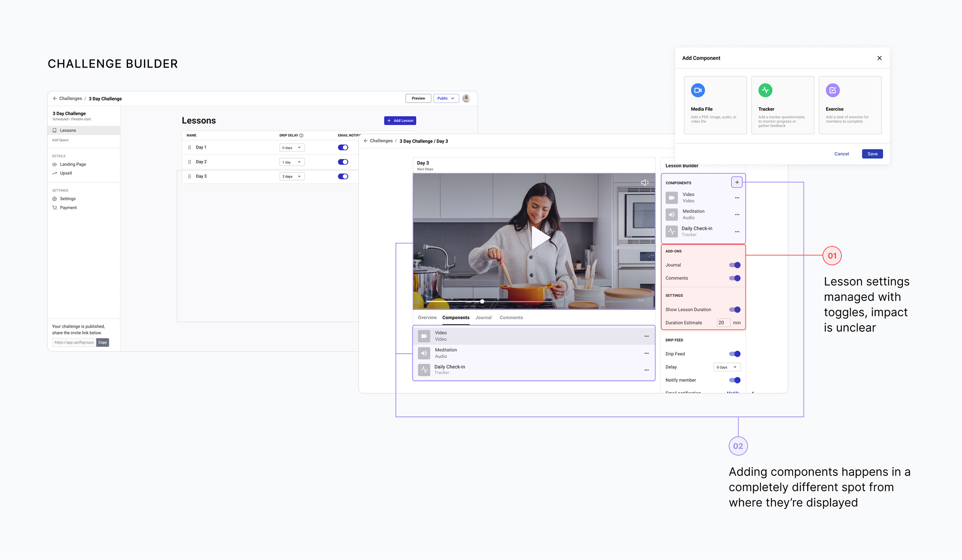Viewport: 962px width, 560px height.
Task: Open Landing Page in sidebar
Action: coord(73,164)
